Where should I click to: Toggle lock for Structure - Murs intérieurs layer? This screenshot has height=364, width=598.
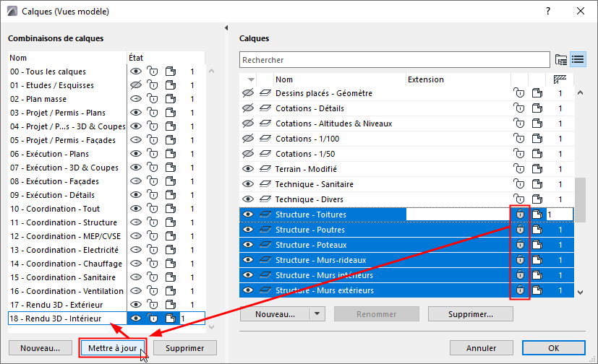click(x=520, y=275)
